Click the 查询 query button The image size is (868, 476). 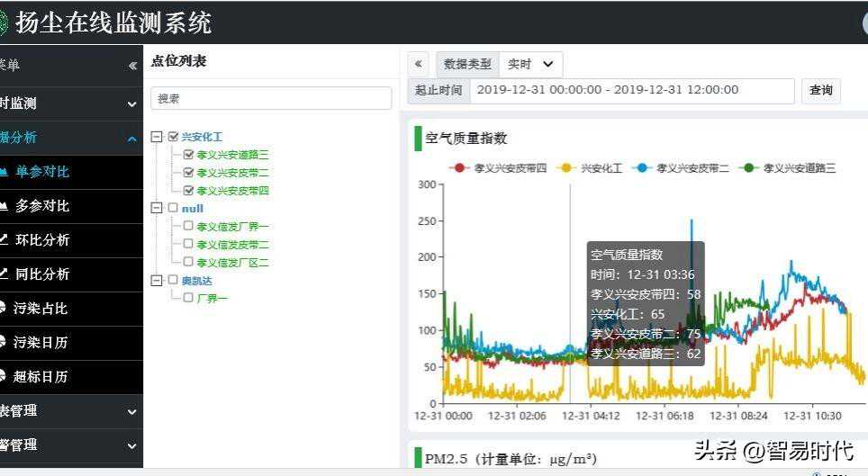click(x=820, y=90)
